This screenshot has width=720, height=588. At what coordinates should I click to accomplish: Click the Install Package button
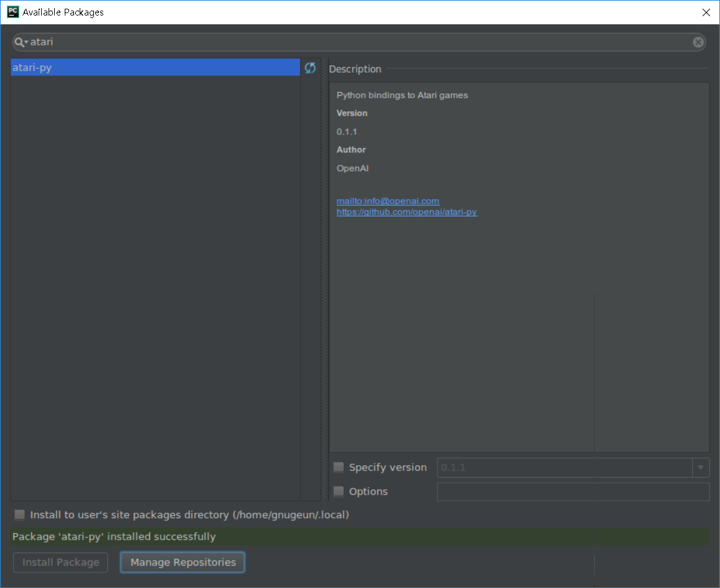click(60, 562)
